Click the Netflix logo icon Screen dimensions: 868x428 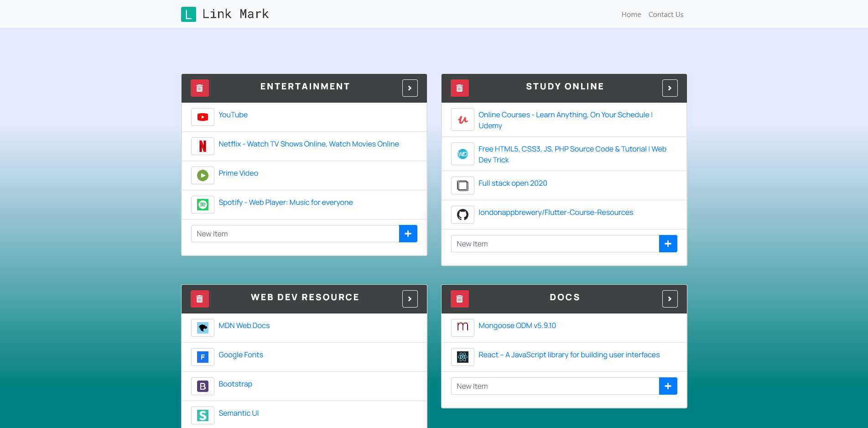[203, 146]
